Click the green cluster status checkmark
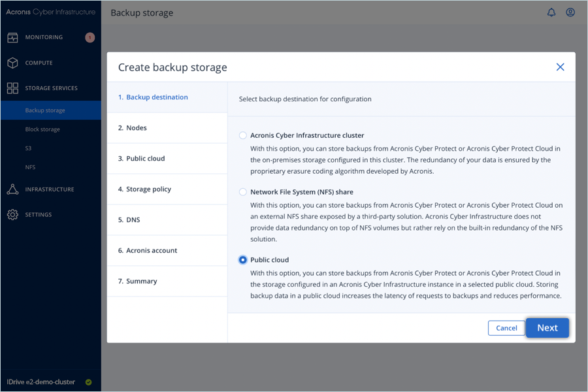 [89, 382]
